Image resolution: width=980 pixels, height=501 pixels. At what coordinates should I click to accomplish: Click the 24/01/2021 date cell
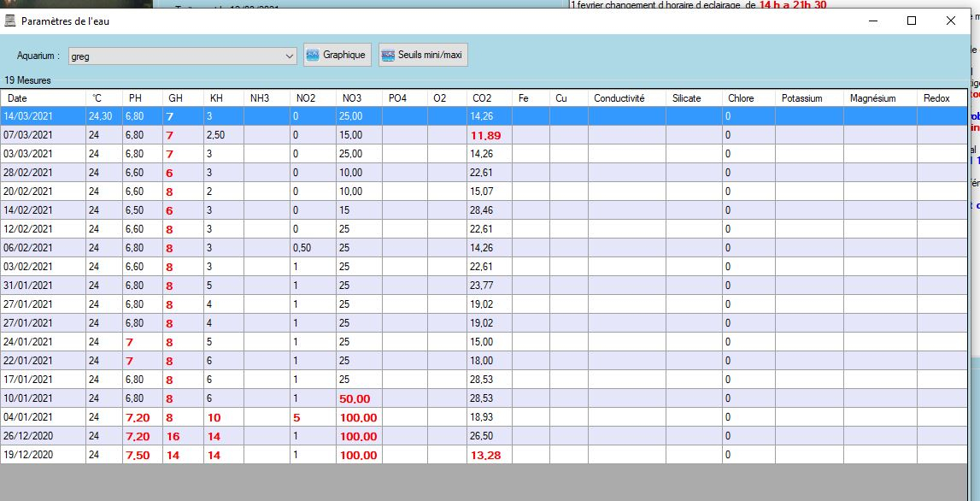coord(43,341)
